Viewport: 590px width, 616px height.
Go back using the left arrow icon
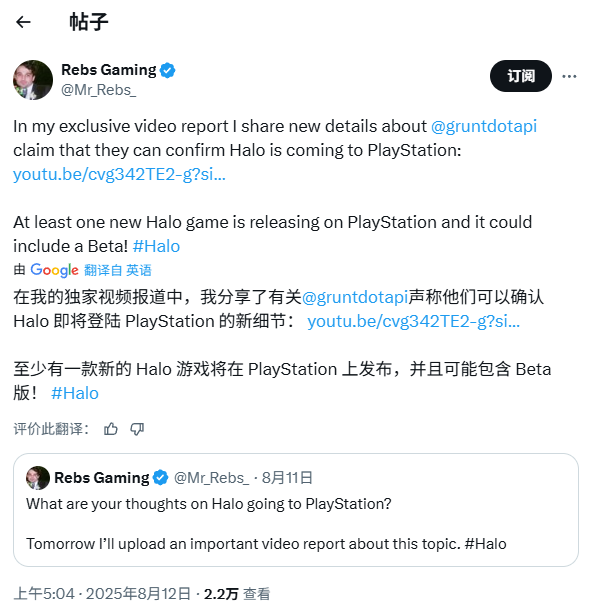pos(23,22)
